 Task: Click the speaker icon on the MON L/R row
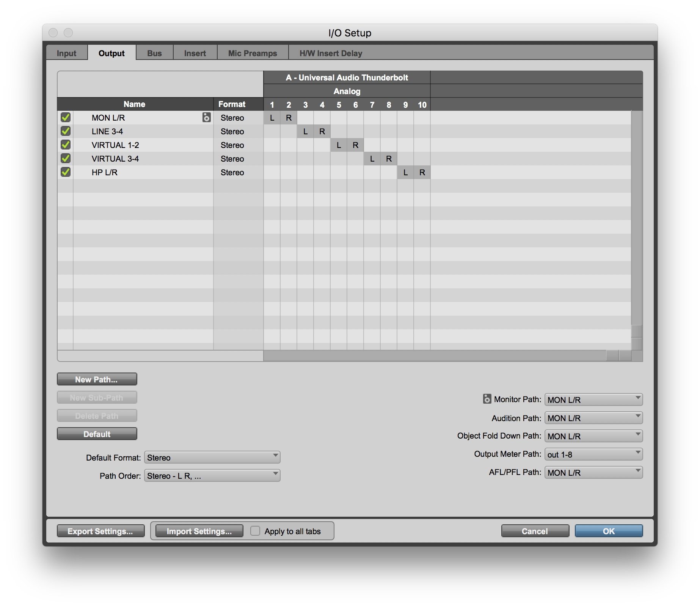coord(206,118)
